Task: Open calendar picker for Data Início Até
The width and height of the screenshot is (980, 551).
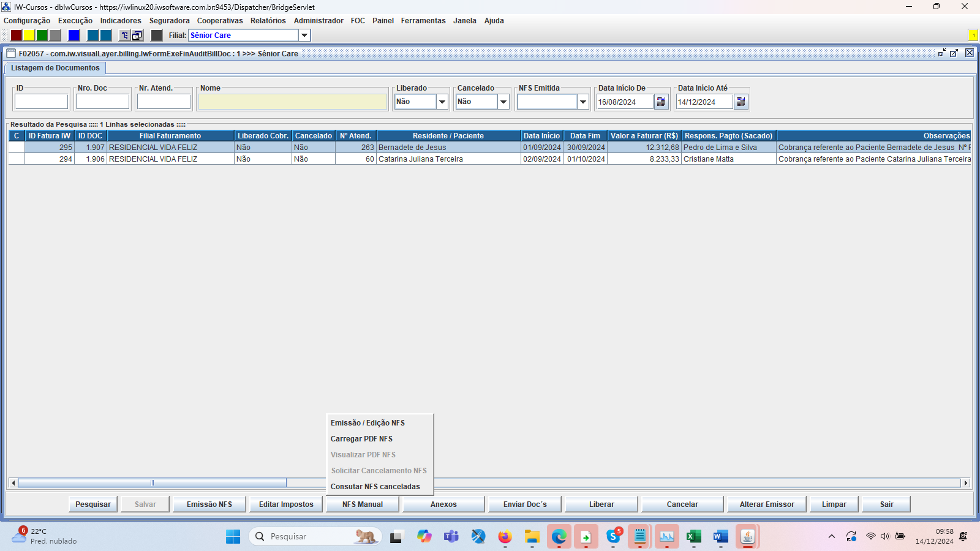Action: pyautogui.click(x=741, y=102)
